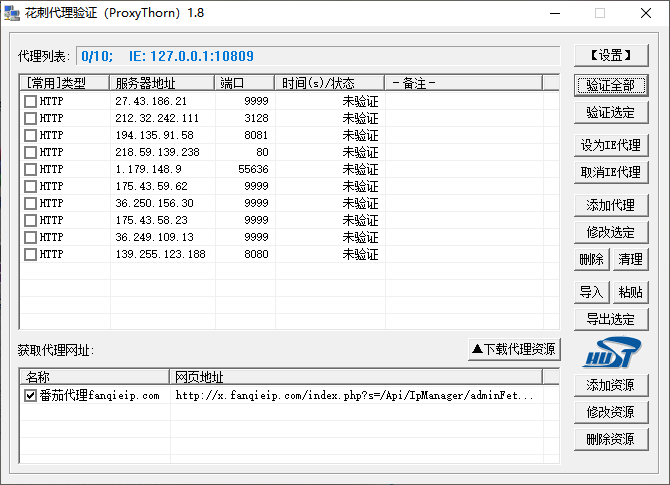670x485 pixels.
Task: Click the 添加代理 button
Action: 611,205
